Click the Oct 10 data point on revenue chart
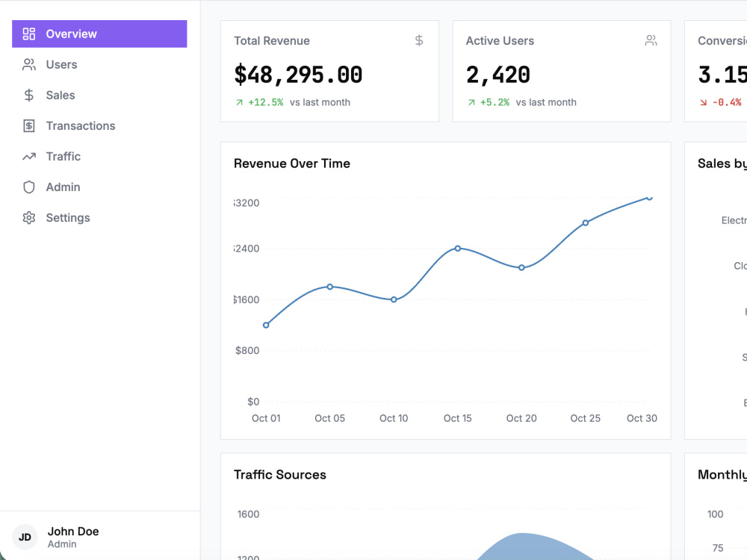This screenshot has width=747, height=560. coord(394,299)
